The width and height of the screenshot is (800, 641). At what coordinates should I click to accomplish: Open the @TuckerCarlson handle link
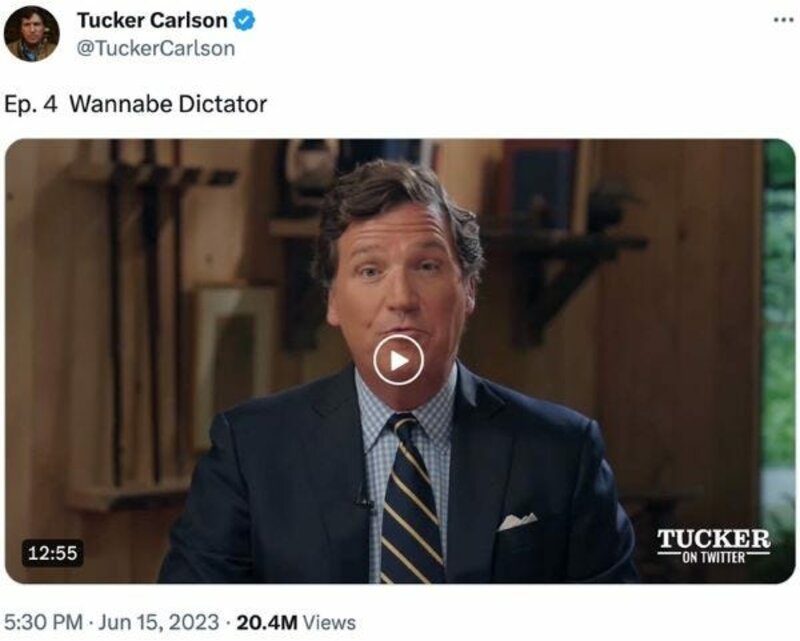point(155,48)
